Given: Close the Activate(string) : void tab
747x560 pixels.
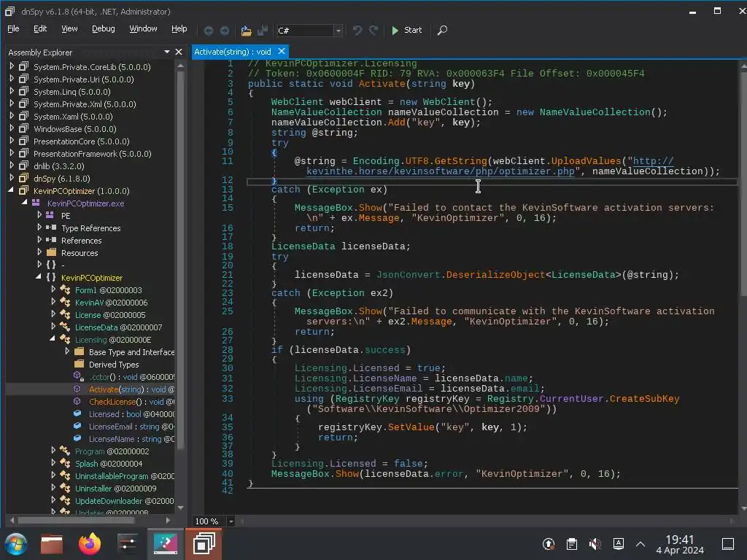Looking at the screenshot, I should [x=282, y=51].
